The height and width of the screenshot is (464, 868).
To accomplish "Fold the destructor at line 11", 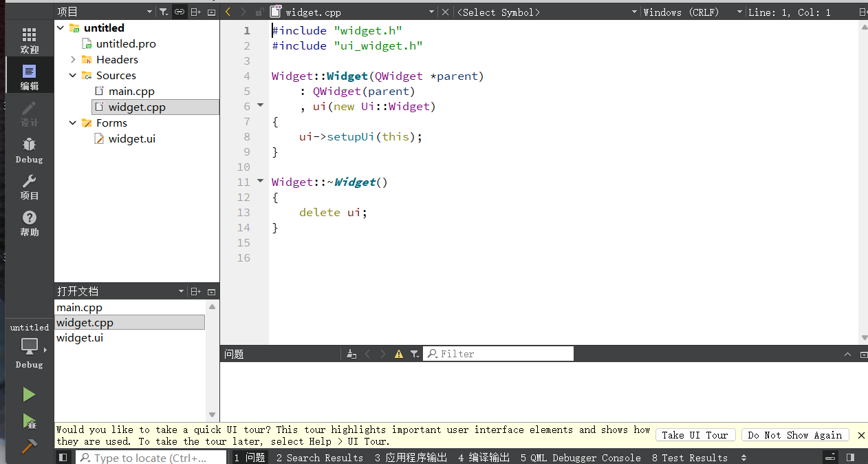I will tap(260, 181).
